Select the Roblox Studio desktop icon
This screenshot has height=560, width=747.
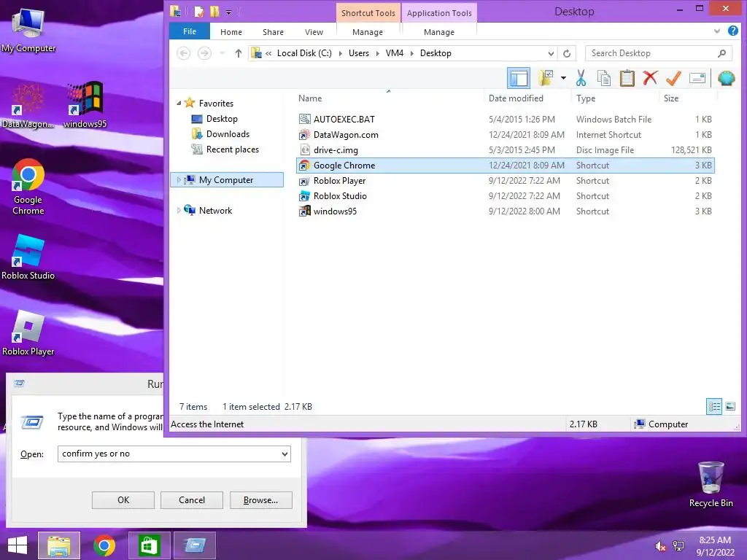tap(28, 257)
